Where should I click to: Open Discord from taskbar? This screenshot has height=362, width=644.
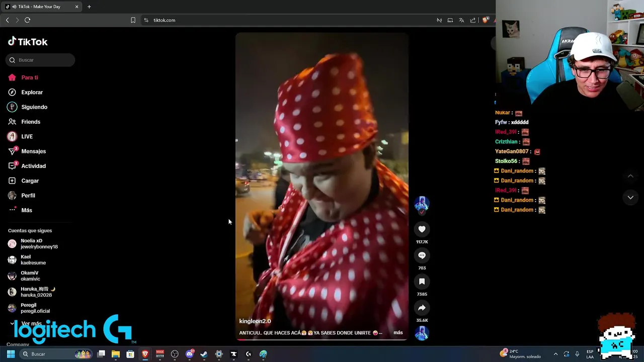coord(190,354)
